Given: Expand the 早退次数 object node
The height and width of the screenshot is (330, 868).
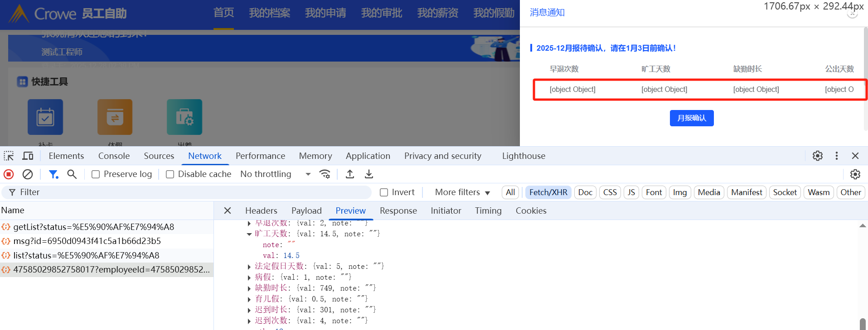Looking at the screenshot, I should (x=249, y=224).
